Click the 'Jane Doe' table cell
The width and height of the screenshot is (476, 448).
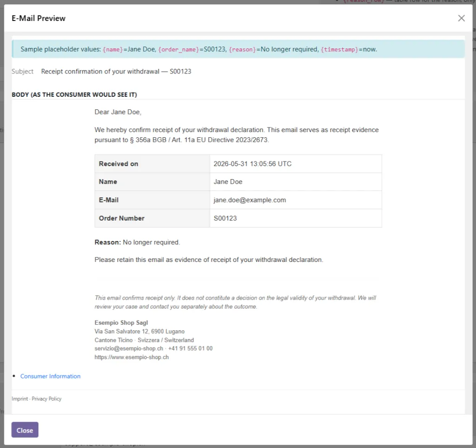tap(296, 181)
